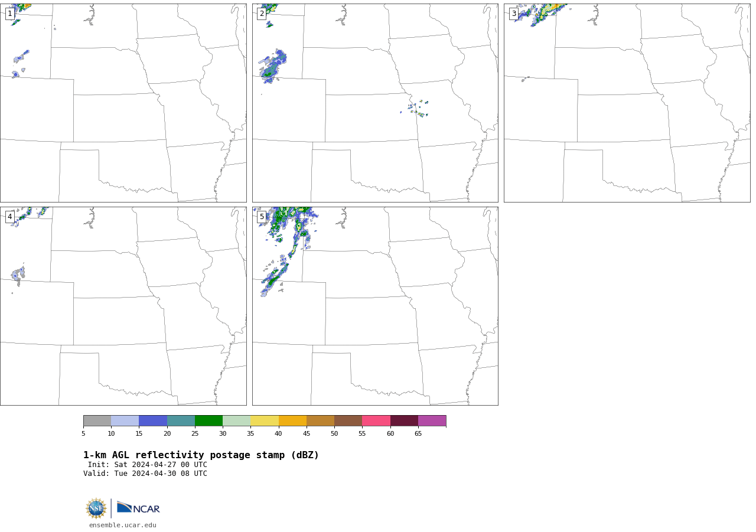
Task: Select the pale green 30-35 dBZ swatch
Action: 237,421
